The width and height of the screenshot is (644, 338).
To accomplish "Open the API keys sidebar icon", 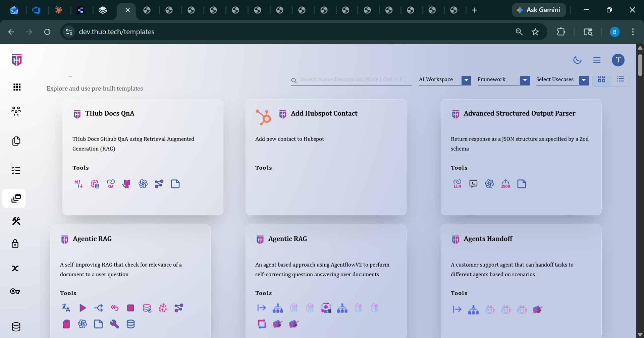I will click(x=15, y=291).
